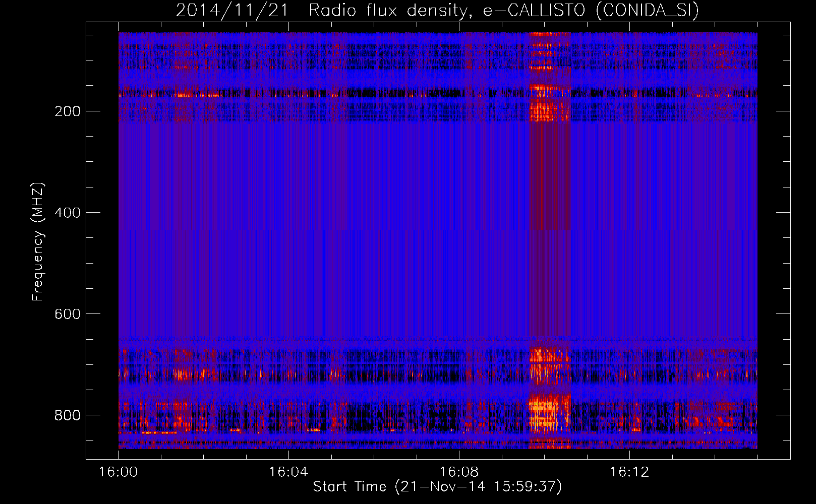Click the 'Frequency (MHZ)' axis label

pos(37,242)
